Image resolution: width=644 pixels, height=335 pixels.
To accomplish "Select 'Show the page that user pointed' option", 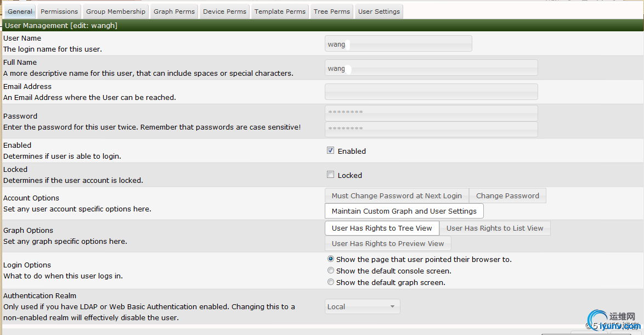I will [x=331, y=259].
